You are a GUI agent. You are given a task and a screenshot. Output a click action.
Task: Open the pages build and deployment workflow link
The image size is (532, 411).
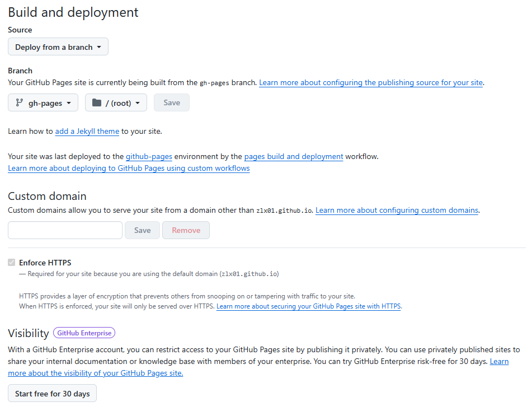click(x=294, y=157)
